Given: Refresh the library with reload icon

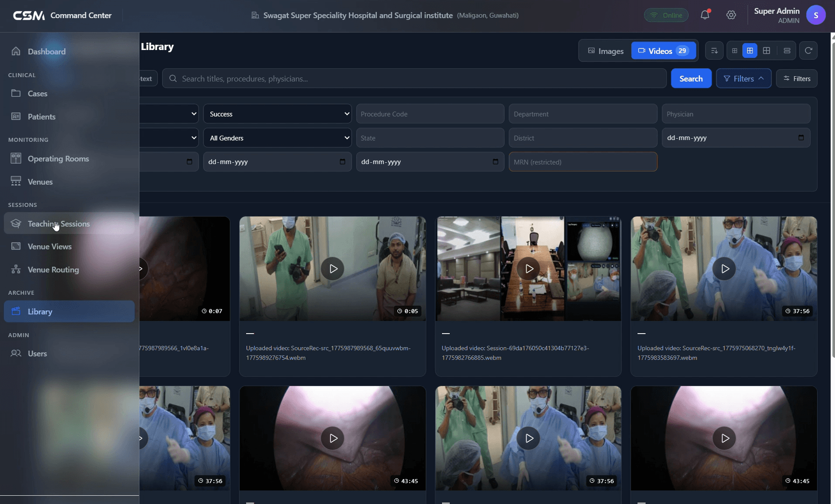Looking at the screenshot, I should click(x=808, y=50).
